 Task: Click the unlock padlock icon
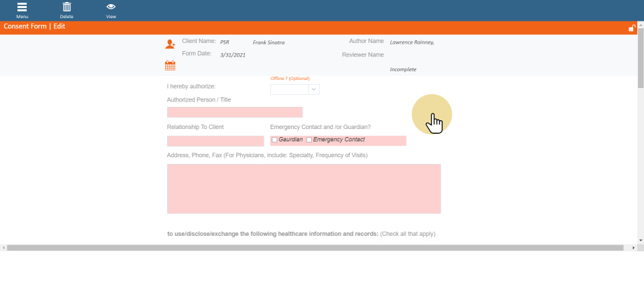[x=631, y=28]
